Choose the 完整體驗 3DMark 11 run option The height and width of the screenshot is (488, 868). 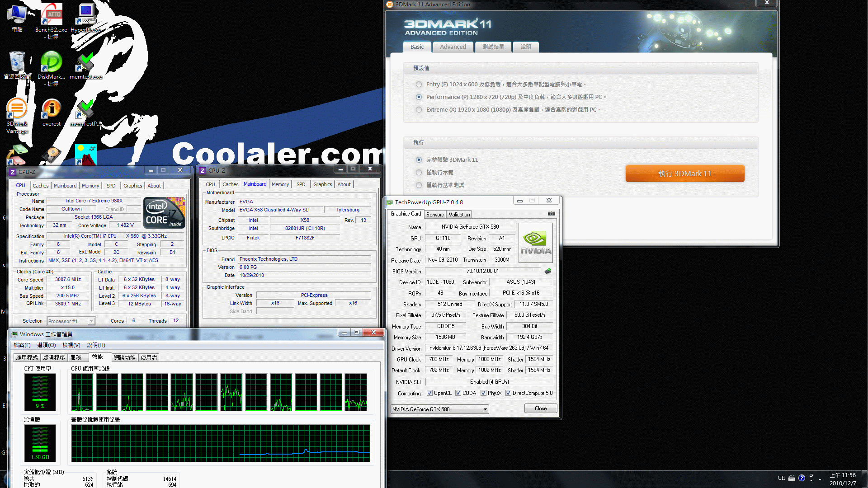pyautogui.click(x=419, y=160)
